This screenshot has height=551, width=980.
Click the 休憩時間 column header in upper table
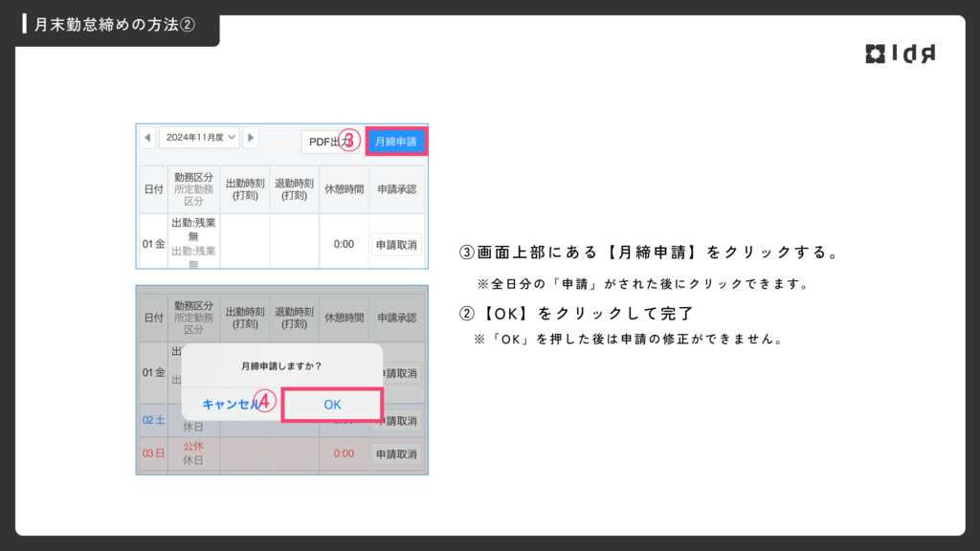344,189
